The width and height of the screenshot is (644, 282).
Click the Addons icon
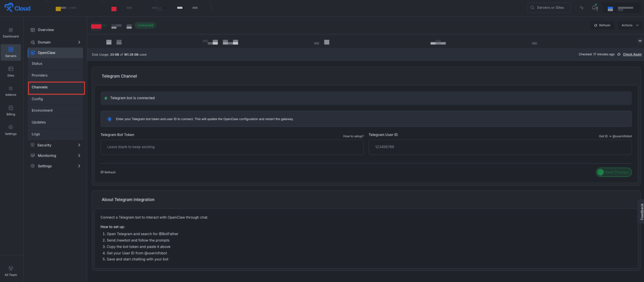[11, 91]
